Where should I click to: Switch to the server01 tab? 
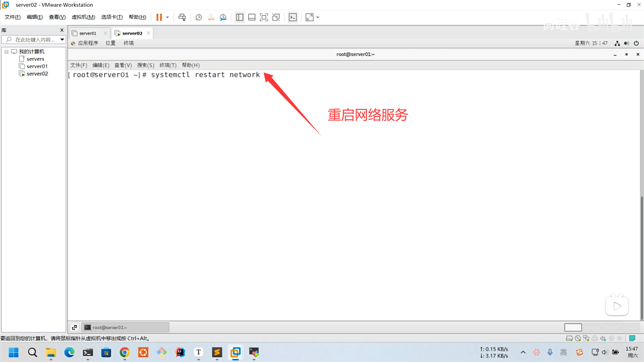pos(88,33)
